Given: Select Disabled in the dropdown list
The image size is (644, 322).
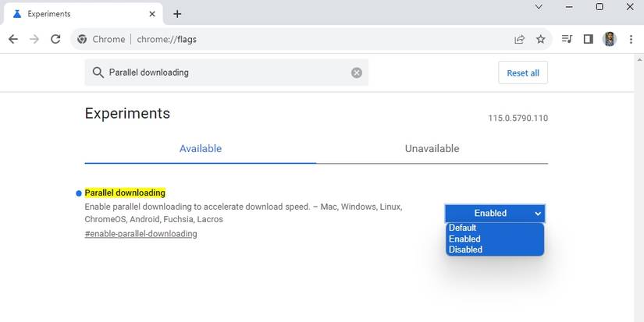Looking at the screenshot, I should [465, 249].
